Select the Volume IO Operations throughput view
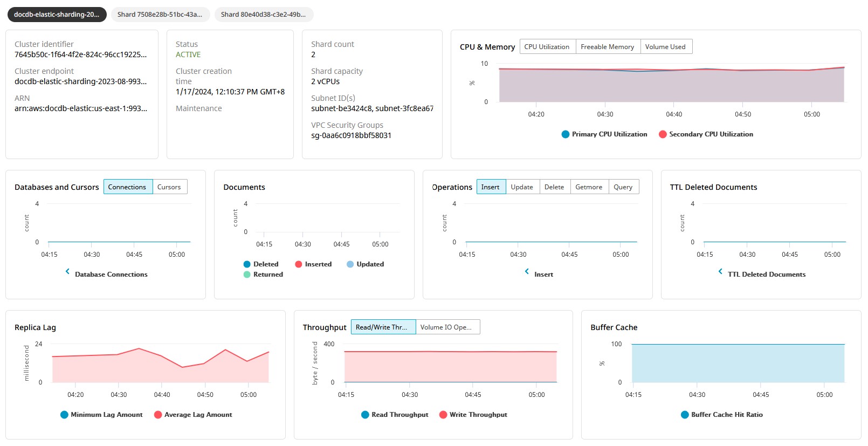 point(446,327)
